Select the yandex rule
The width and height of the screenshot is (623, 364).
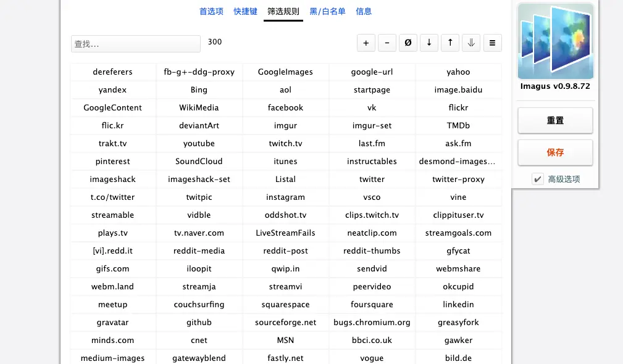click(x=113, y=89)
